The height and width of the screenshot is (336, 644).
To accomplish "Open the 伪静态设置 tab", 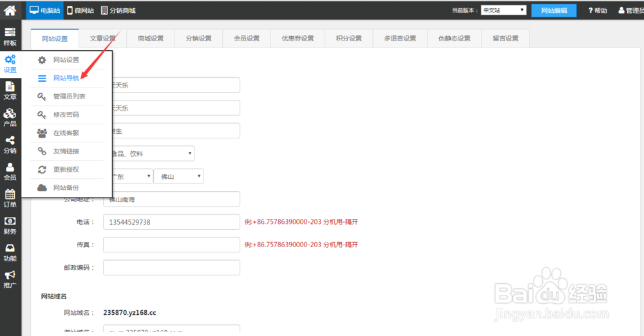I will click(454, 38).
